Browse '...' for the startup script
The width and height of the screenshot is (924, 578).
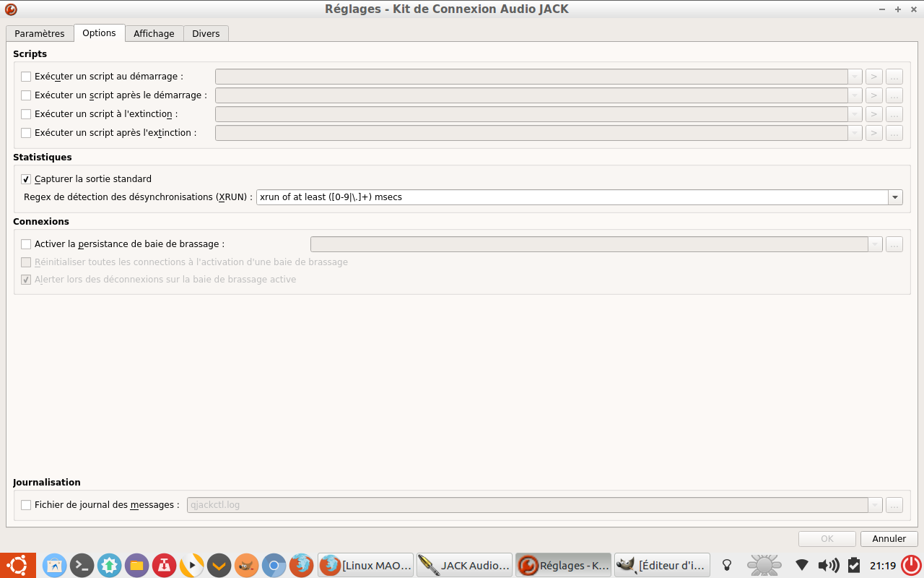coord(894,77)
